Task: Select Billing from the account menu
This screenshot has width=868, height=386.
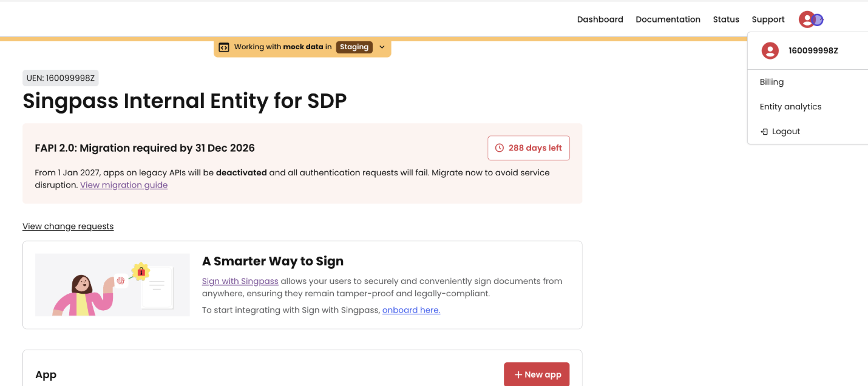Action: (x=771, y=82)
